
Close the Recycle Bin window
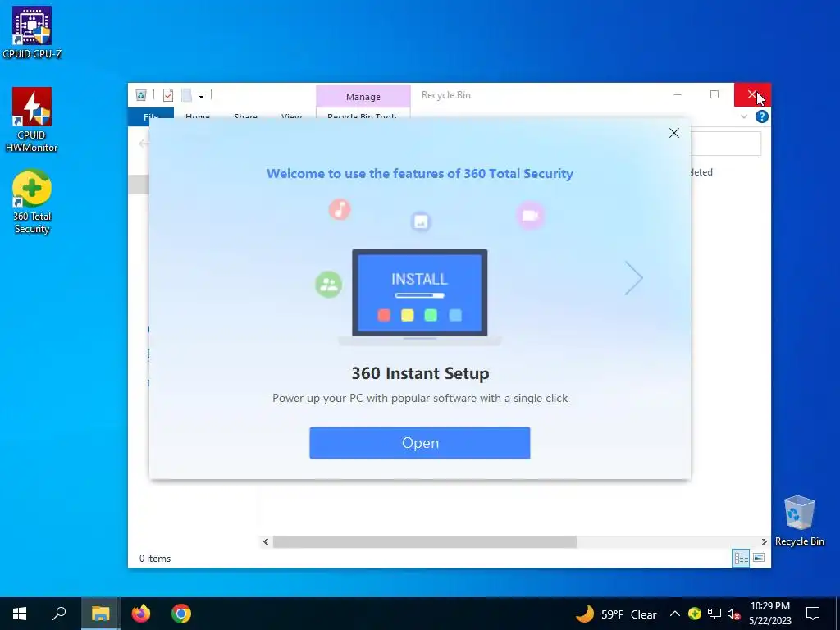752,95
